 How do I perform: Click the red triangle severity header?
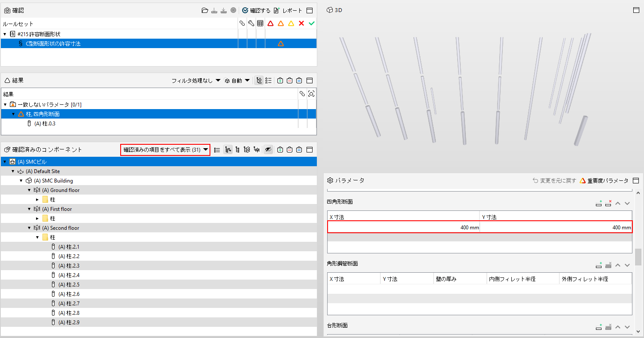click(270, 23)
